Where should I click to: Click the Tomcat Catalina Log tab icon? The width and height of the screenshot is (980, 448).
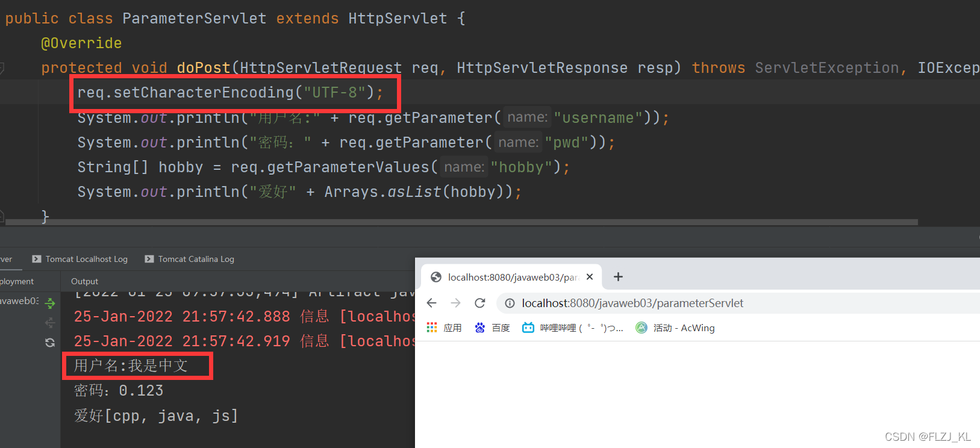[x=149, y=259]
